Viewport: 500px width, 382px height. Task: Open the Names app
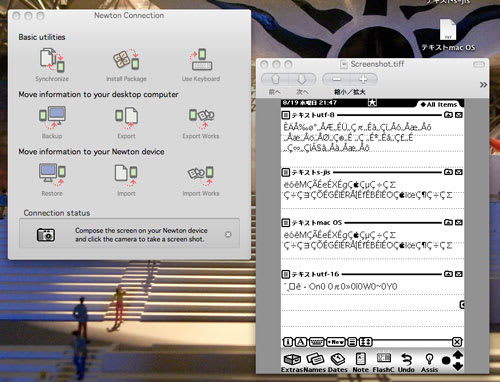pos(315,362)
